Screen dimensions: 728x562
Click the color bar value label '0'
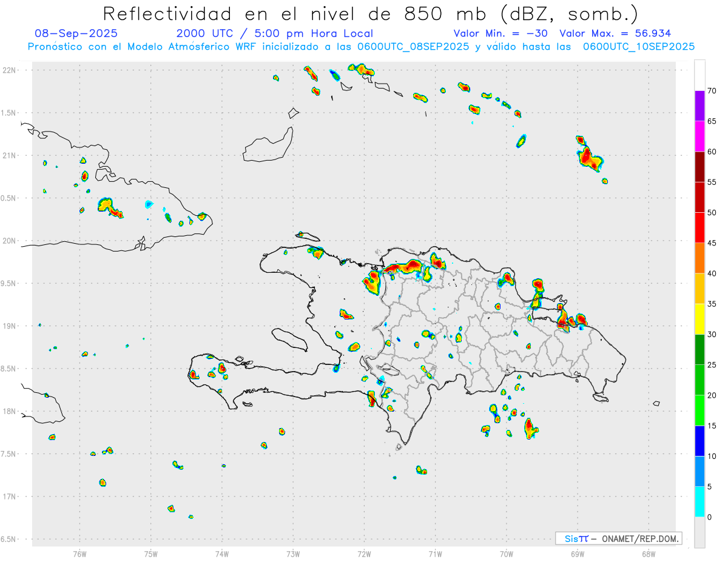tap(710, 517)
